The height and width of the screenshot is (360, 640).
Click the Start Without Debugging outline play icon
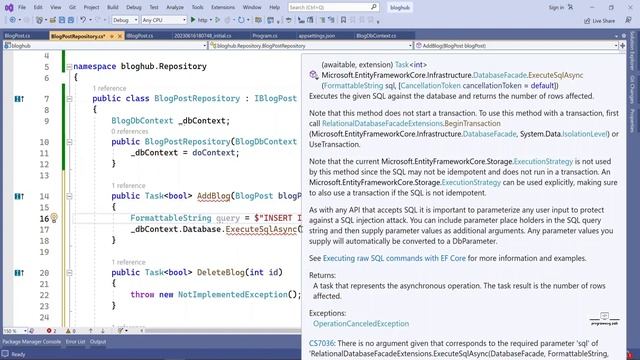point(218,20)
